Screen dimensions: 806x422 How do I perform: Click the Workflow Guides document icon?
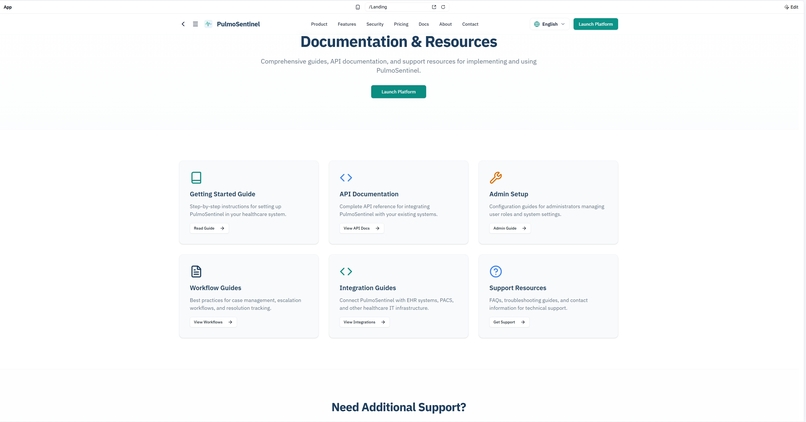point(196,271)
